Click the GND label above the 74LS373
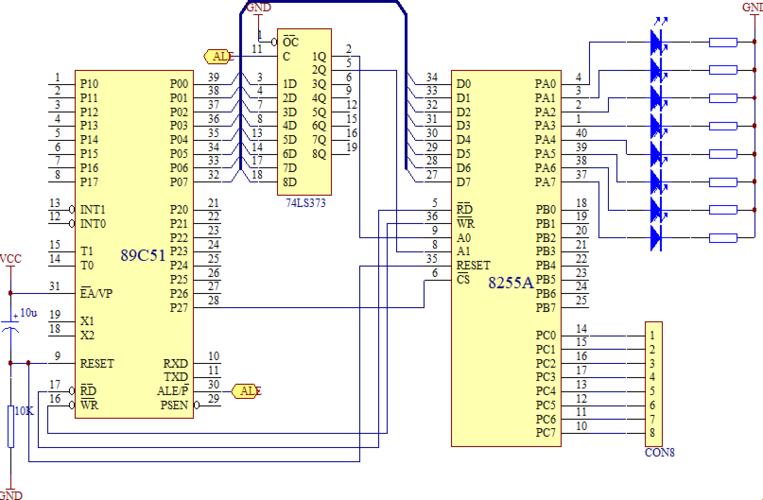 [x=258, y=7]
